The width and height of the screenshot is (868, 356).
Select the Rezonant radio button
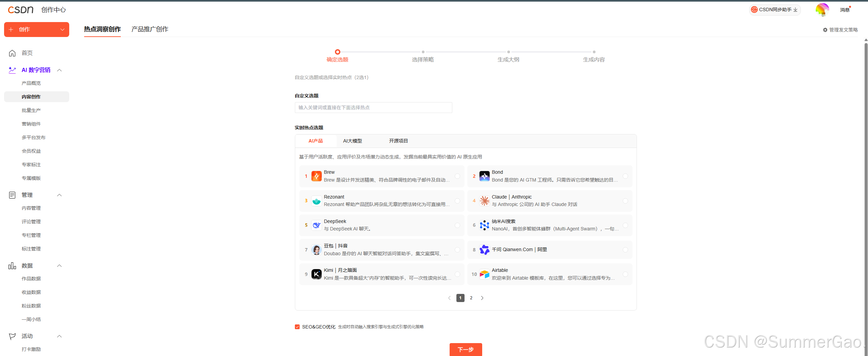(457, 201)
